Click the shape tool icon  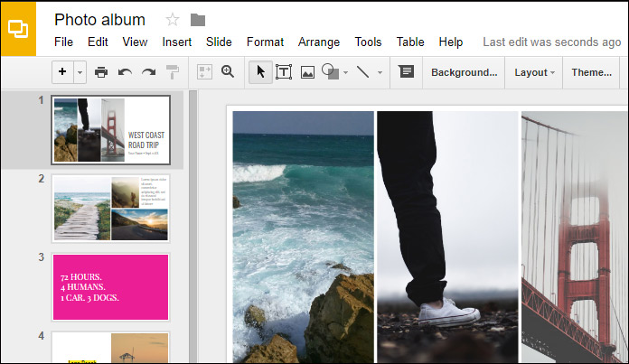coord(331,71)
